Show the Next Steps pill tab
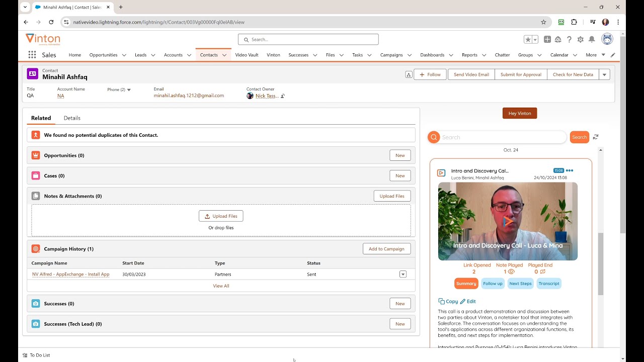The width and height of the screenshot is (644, 362). pos(520,284)
